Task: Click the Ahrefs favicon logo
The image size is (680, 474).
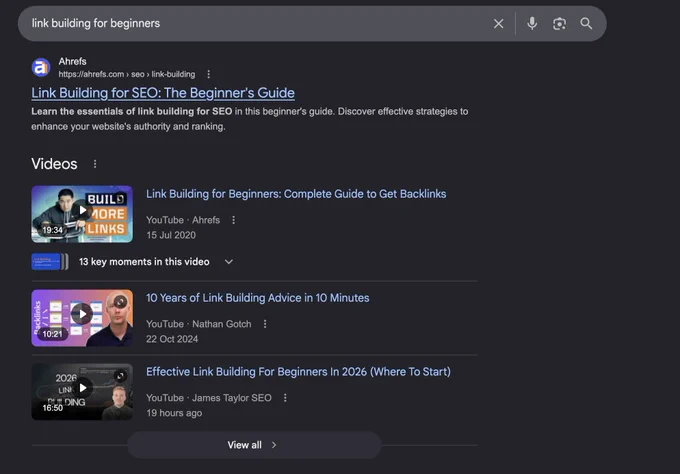Action: [41, 68]
